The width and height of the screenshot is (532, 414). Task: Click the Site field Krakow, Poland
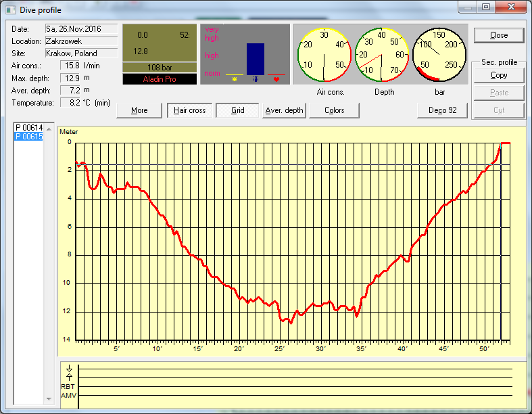pyautogui.click(x=81, y=53)
